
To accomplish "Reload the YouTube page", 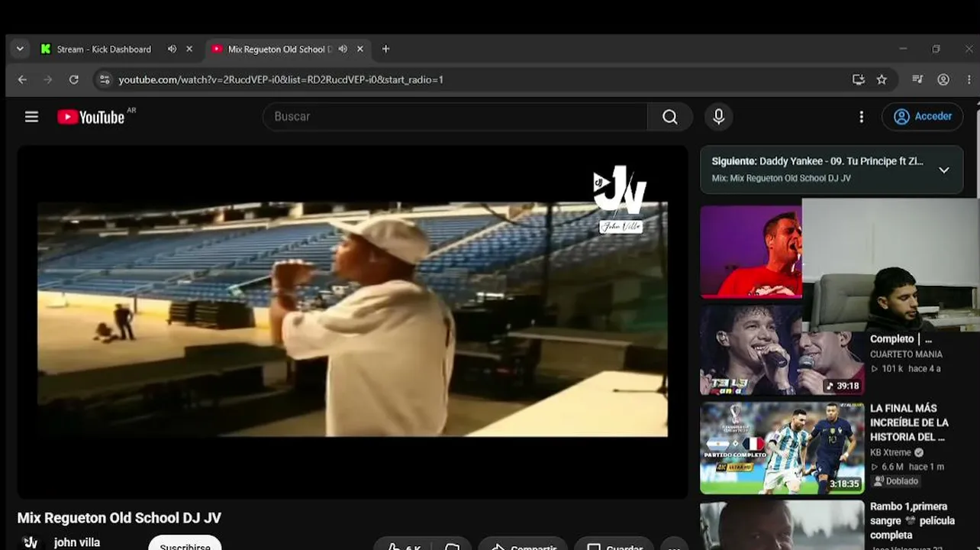I will 73,79.
